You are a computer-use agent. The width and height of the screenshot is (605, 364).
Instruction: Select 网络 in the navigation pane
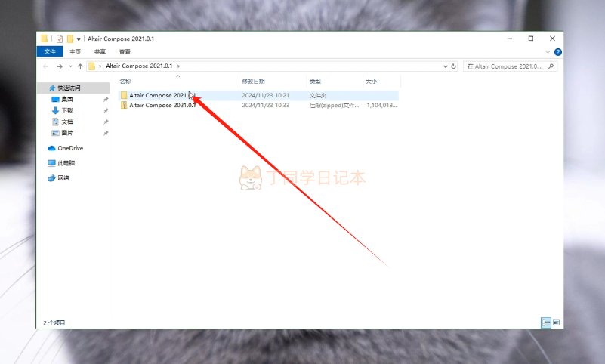[x=63, y=177]
